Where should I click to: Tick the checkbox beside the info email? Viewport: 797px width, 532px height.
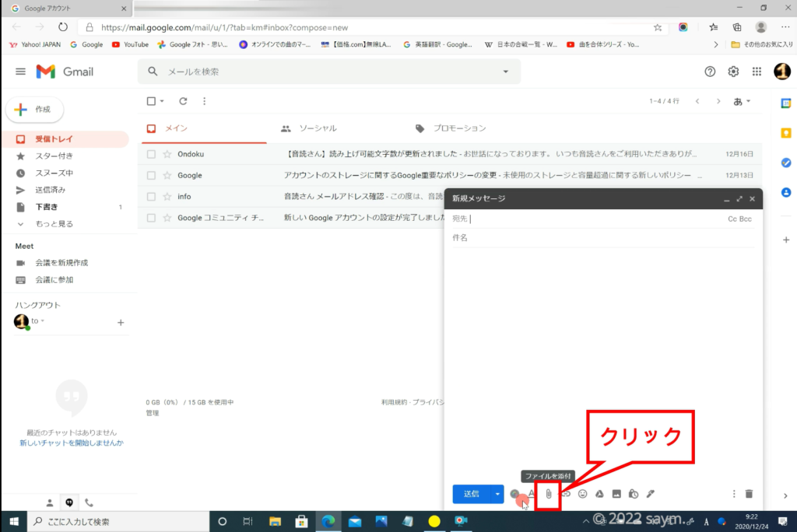[x=152, y=197]
